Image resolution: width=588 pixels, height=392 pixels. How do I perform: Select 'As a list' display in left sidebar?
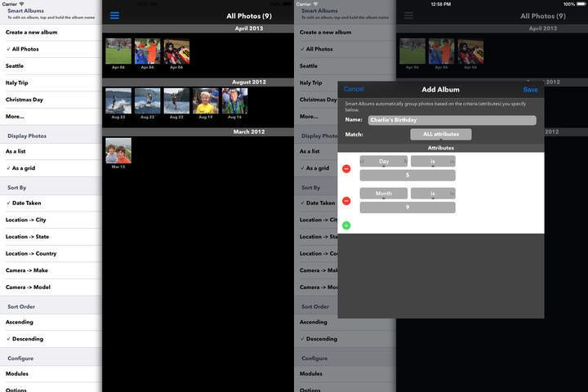tap(16, 151)
